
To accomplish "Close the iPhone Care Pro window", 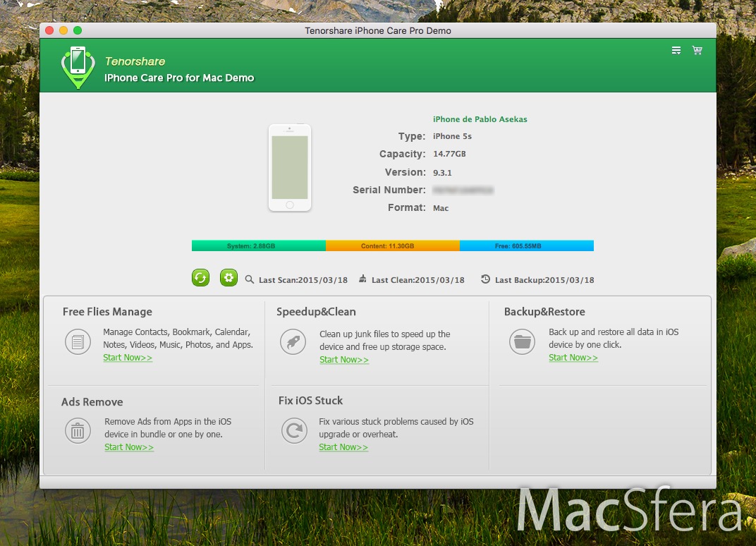I will point(49,30).
